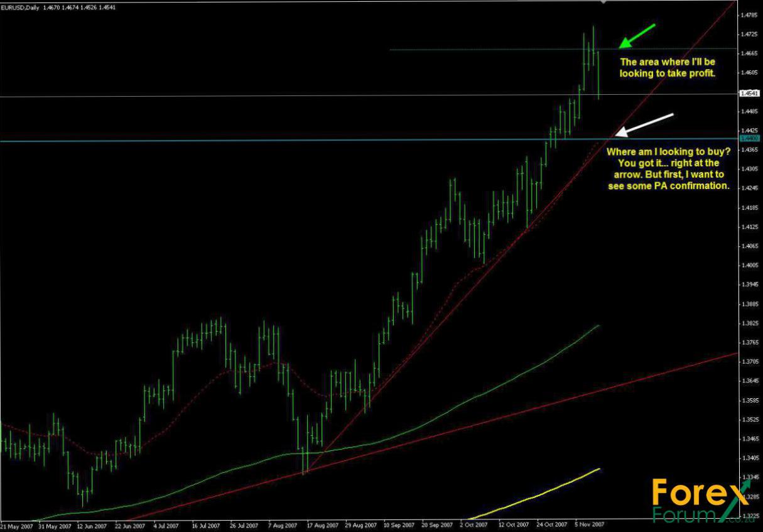Click the 1.3705 price on the axis
Viewport: 763px width, 532px height.
point(749,362)
